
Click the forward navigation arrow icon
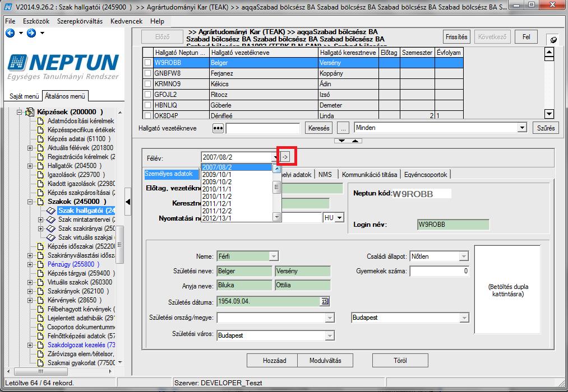[31, 33]
